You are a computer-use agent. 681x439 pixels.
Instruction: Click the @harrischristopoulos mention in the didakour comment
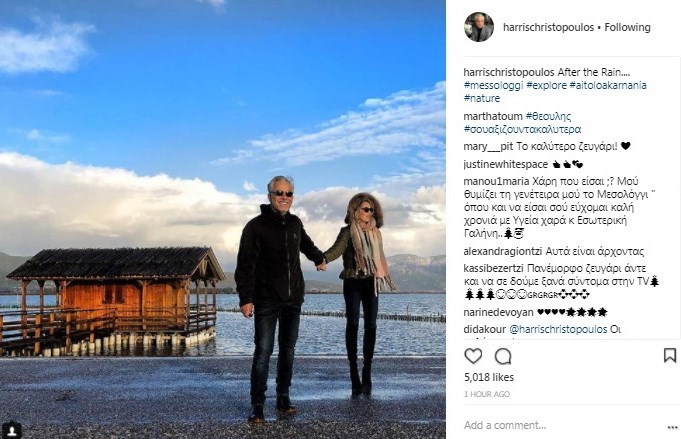558,330
